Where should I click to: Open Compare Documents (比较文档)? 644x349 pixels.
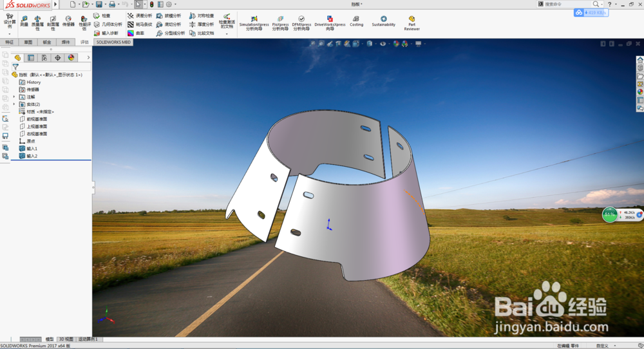click(201, 33)
